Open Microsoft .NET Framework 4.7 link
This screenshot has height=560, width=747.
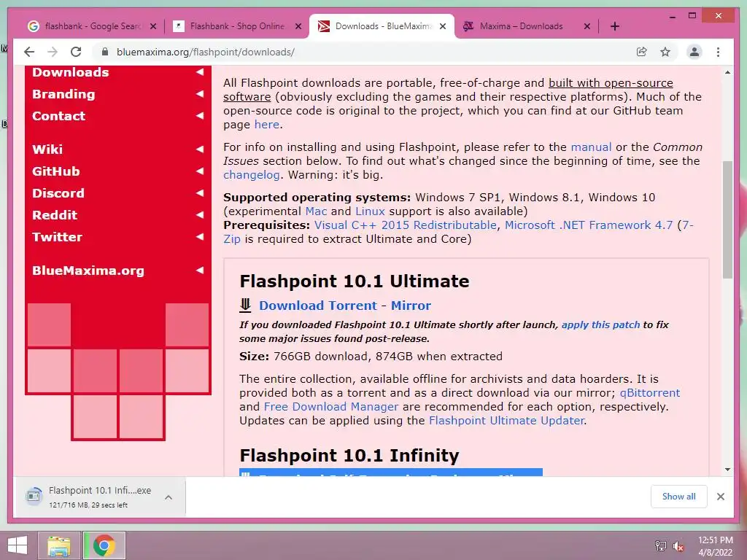point(589,225)
